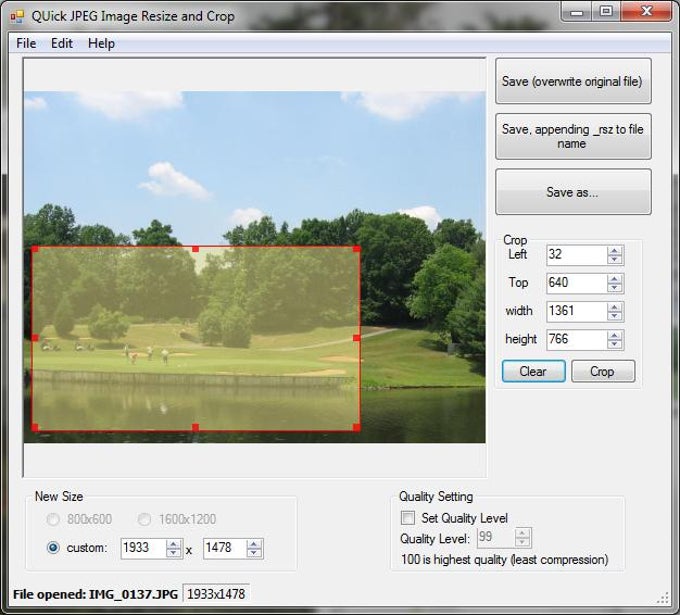The image size is (680, 615).
Task: Increase the crop Left value spinner
Action: coord(615,250)
